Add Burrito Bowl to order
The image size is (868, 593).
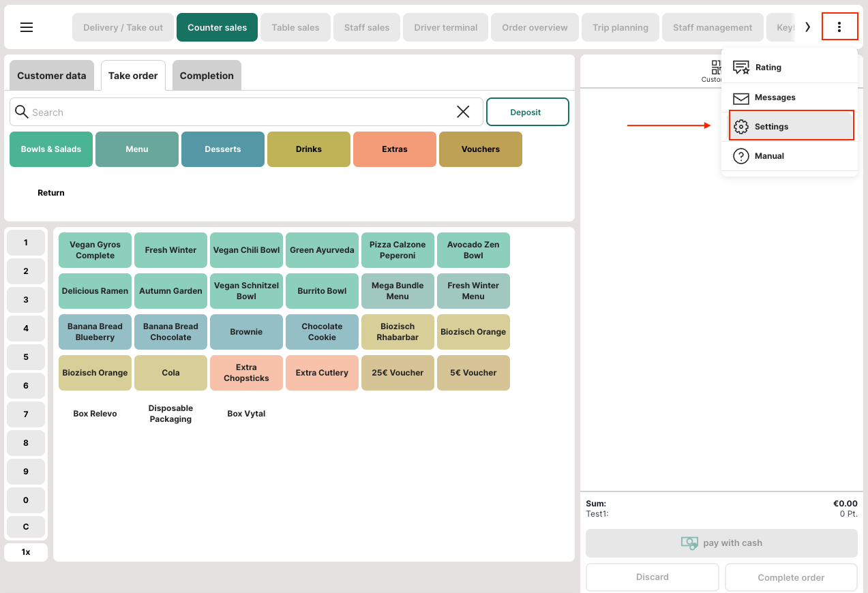click(323, 291)
